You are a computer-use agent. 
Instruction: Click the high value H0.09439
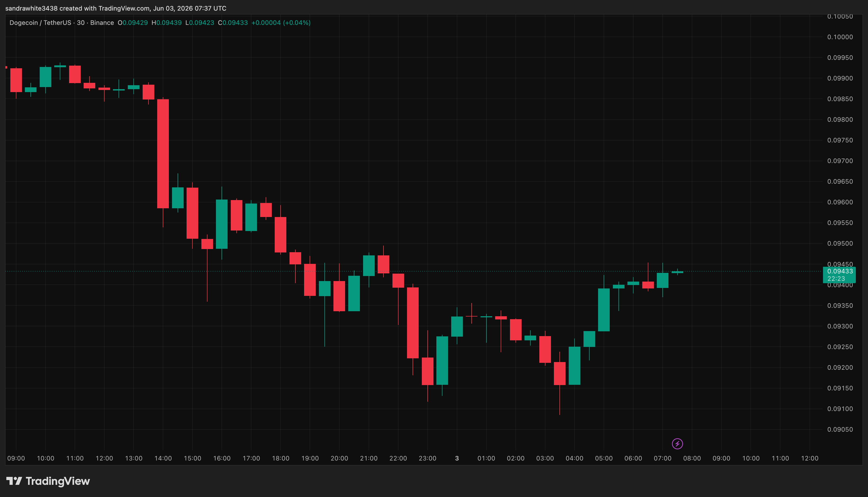(166, 22)
